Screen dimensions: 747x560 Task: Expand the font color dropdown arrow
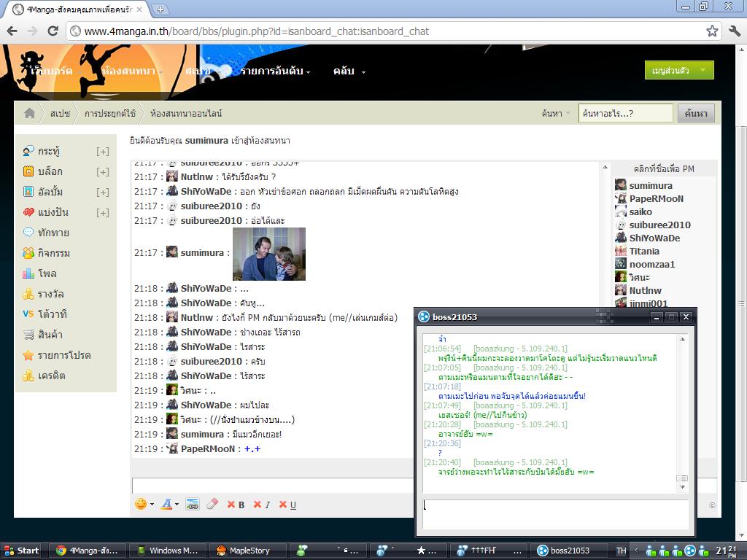[x=177, y=505]
